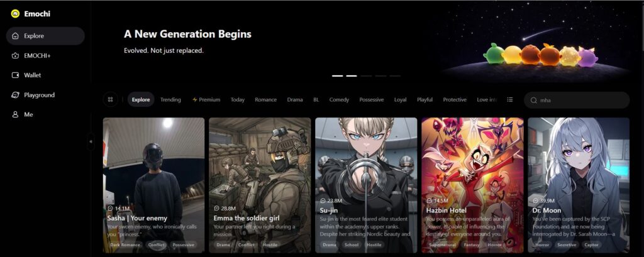Switch to the Possessive tab
The image size is (644, 257).
(371, 99)
